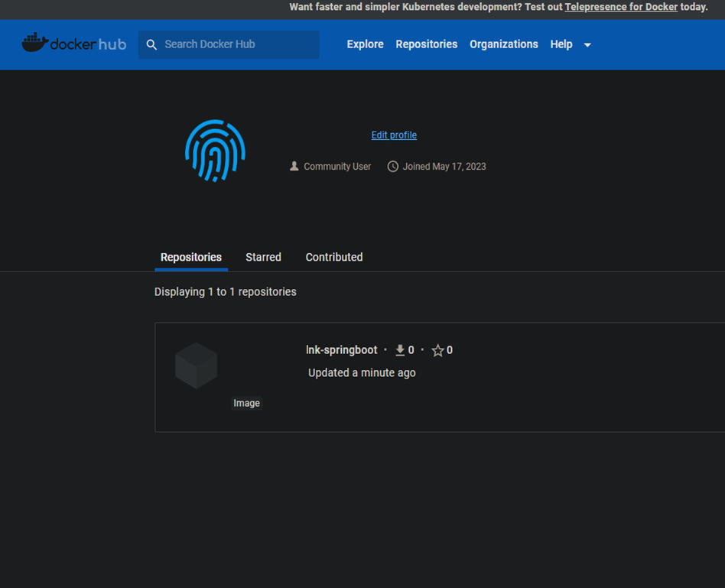
Task: Follow the Telepresence for Docker link
Action: [621, 7]
